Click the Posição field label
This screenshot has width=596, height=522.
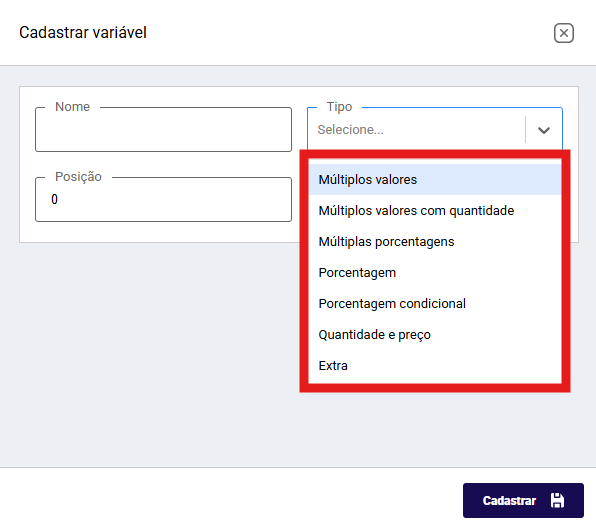pyautogui.click(x=78, y=177)
